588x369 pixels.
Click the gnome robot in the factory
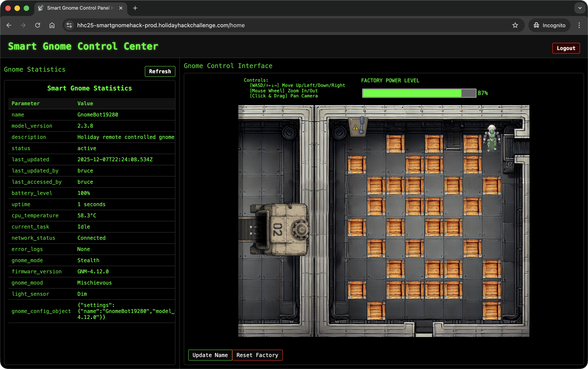point(492,138)
